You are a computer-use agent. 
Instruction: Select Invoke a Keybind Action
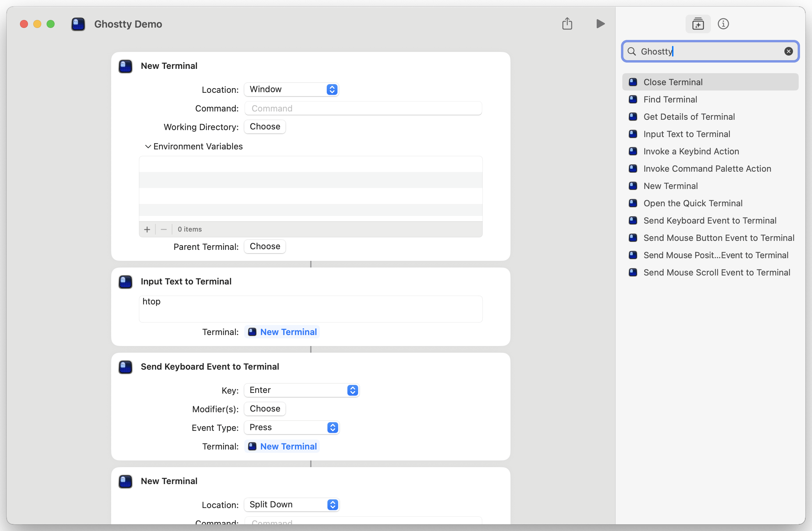710,151
